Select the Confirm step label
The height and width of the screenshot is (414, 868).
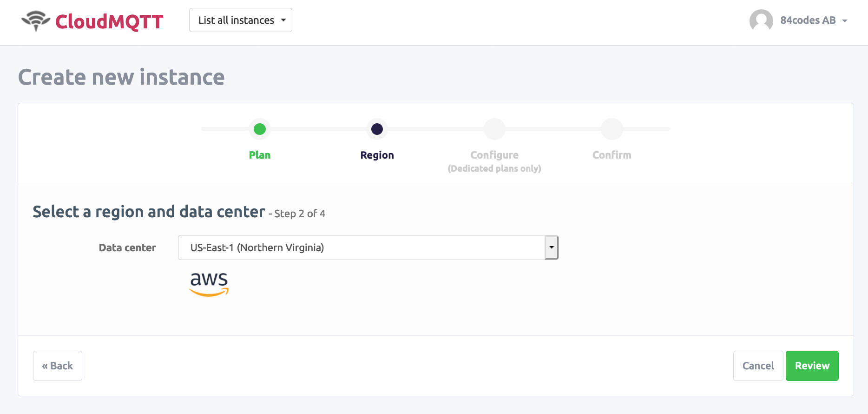pos(612,155)
